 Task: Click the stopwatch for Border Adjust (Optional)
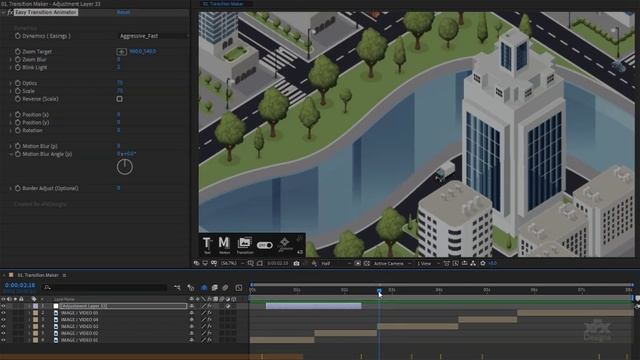click(18, 189)
